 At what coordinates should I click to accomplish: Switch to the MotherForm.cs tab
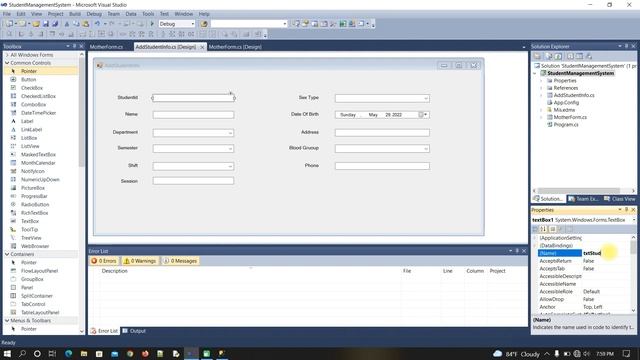(106, 47)
